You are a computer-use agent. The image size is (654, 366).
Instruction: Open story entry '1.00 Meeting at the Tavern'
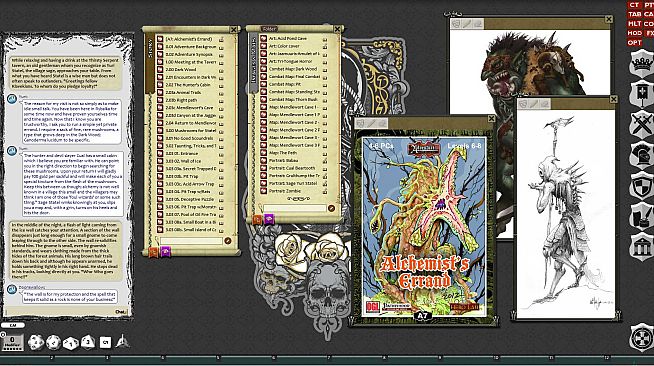pos(191,62)
